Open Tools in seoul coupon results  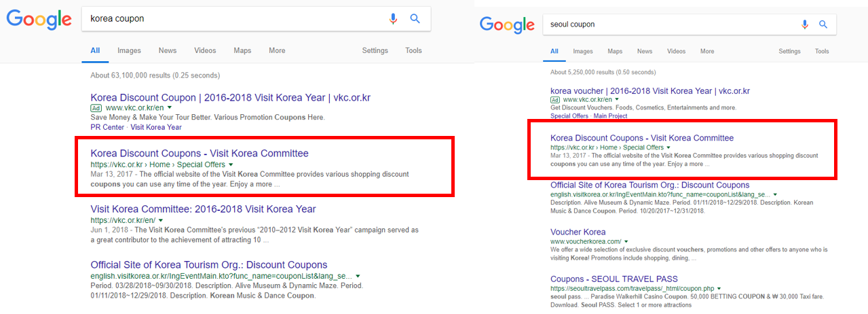pos(822,51)
